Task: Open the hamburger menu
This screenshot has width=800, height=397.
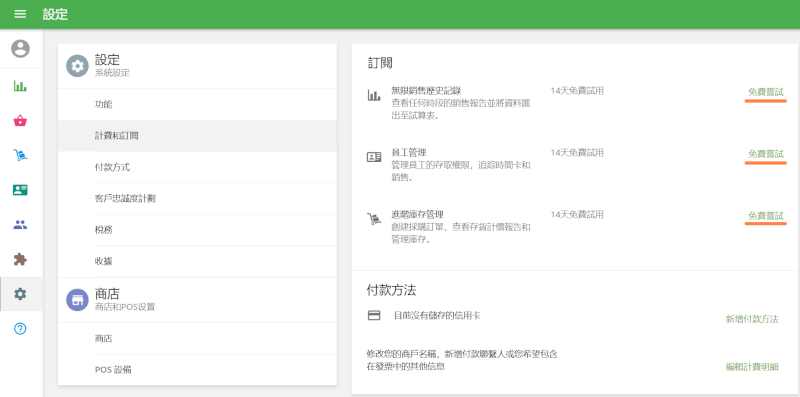Action: coord(20,14)
